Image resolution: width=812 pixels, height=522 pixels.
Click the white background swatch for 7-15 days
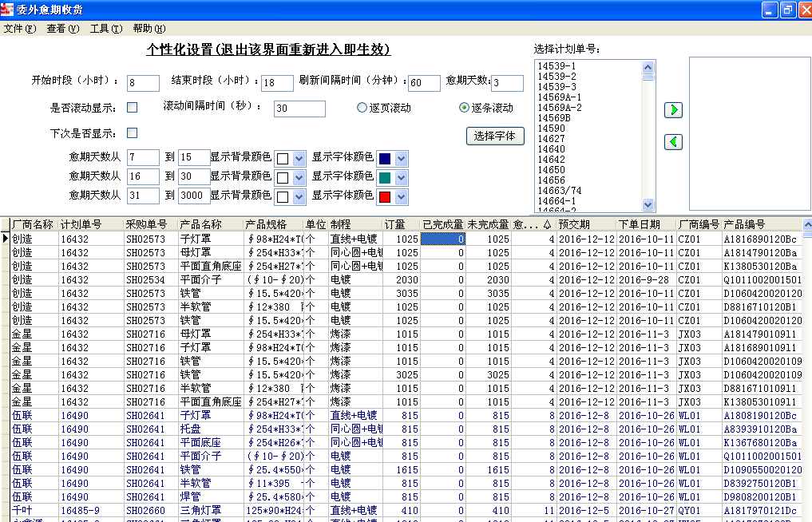click(x=283, y=159)
